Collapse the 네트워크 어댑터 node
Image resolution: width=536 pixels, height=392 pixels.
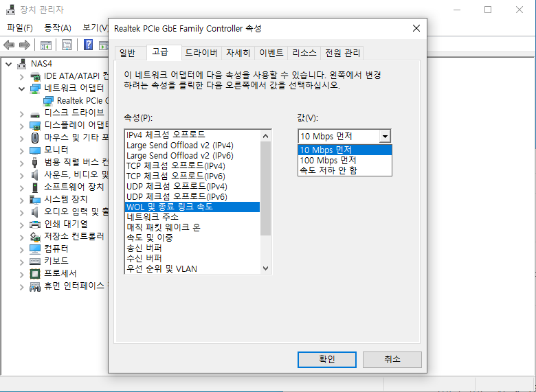point(22,89)
